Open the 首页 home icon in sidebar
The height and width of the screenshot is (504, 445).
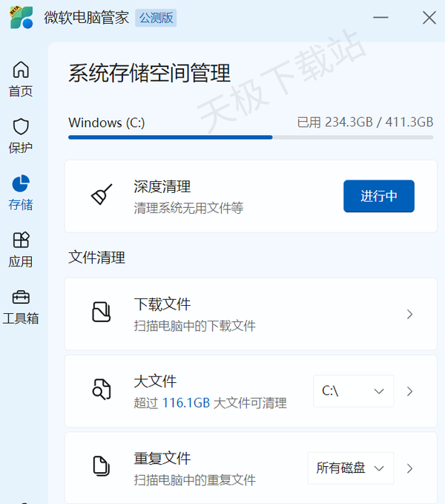[x=21, y=70]
